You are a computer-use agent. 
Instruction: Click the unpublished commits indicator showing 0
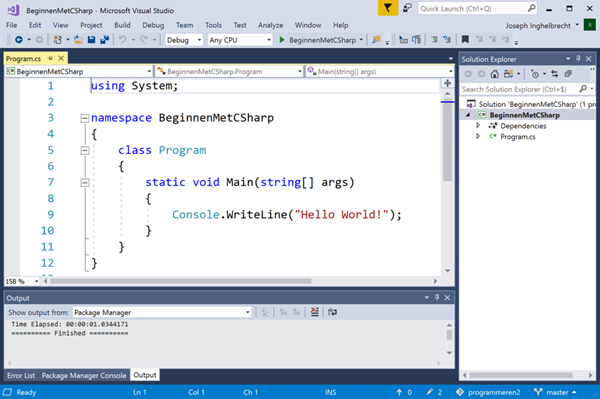(x=404, y=392)
